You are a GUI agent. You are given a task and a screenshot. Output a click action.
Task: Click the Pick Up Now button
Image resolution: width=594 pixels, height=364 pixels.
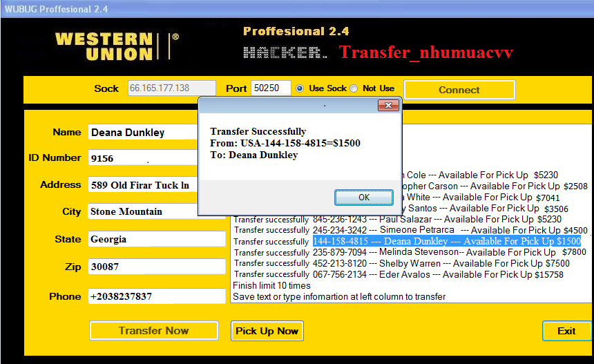267,331
